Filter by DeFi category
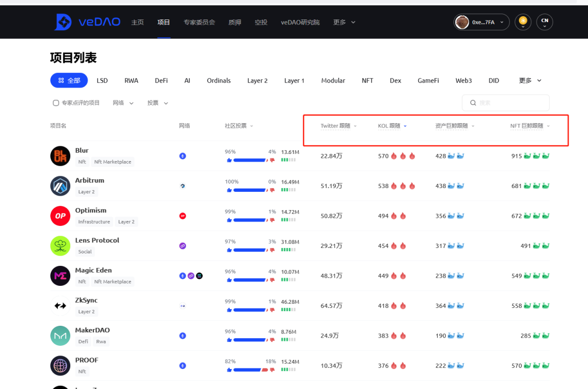Screen dimensions: 588x389 coord(161,81)
